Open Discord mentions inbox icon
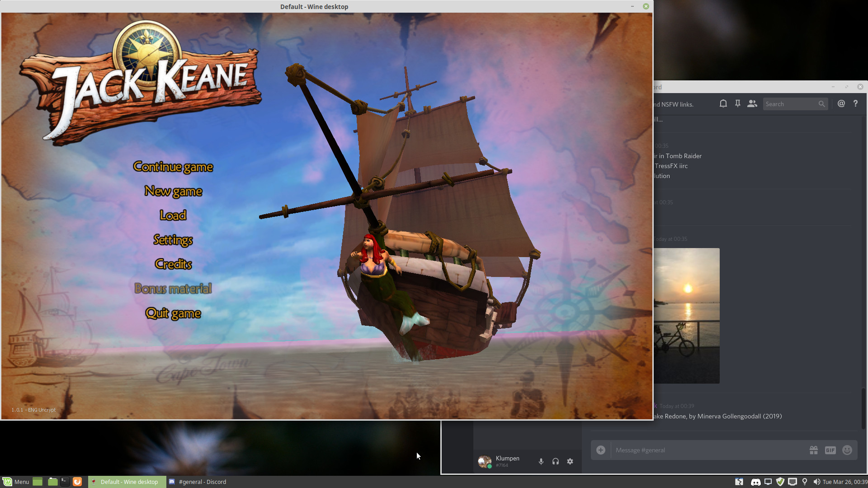The height and width of the screenshot is (488, 868). click(841, 103)
